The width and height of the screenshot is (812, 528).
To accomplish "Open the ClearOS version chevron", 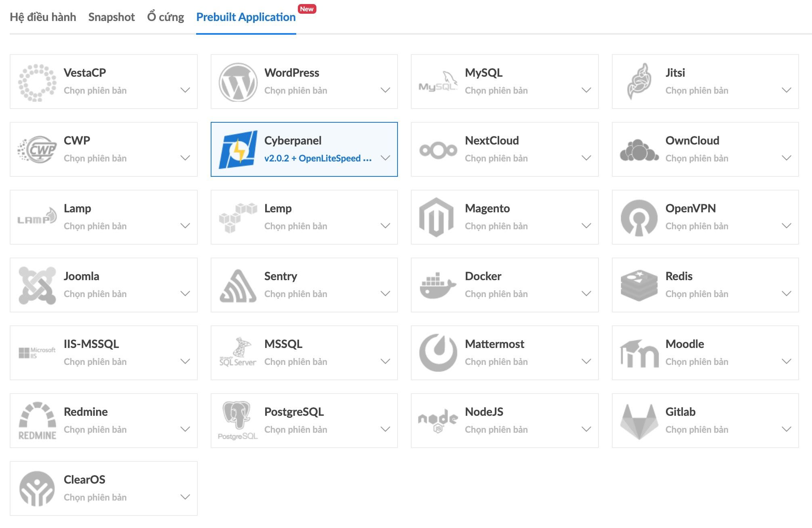I will [x=185, y=497].
